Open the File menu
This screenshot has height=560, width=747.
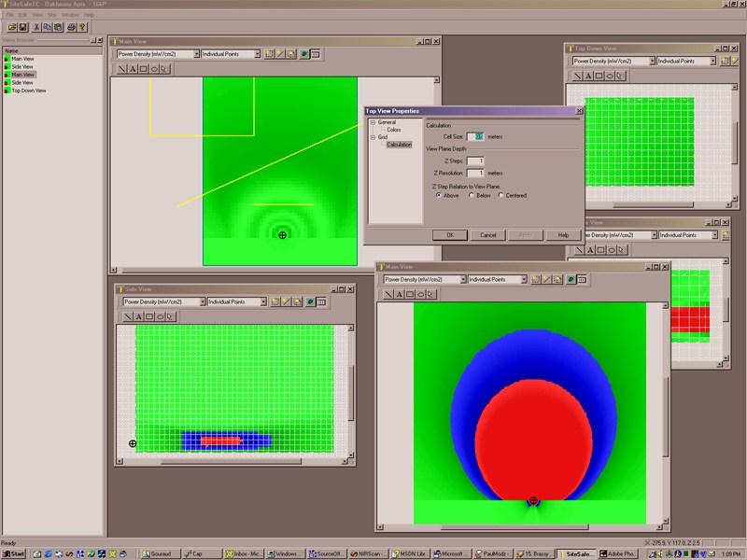tap(9, 15)
